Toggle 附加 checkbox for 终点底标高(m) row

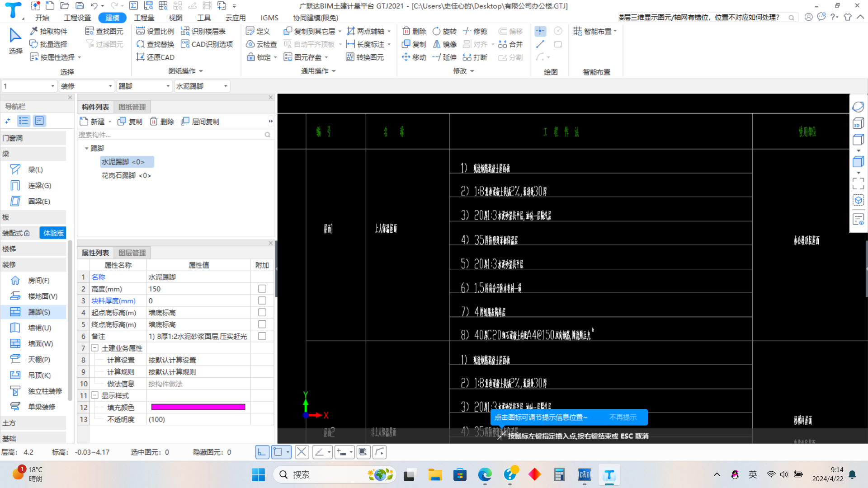(x=262, y=324)
